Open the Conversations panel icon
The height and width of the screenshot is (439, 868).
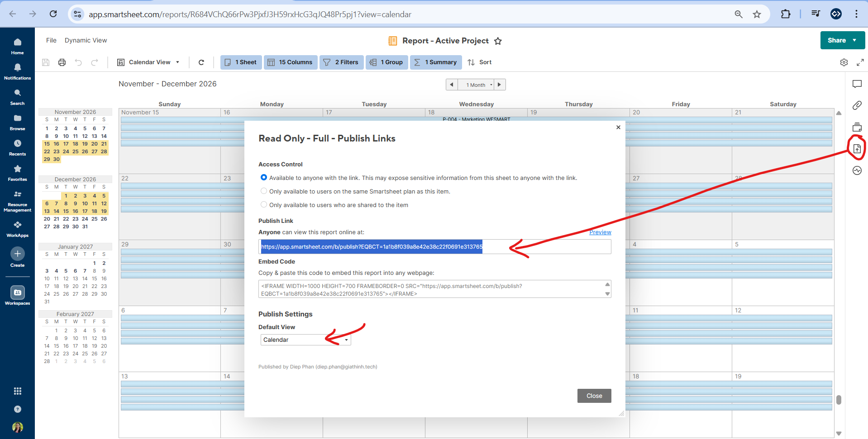(x=857, y=84)
